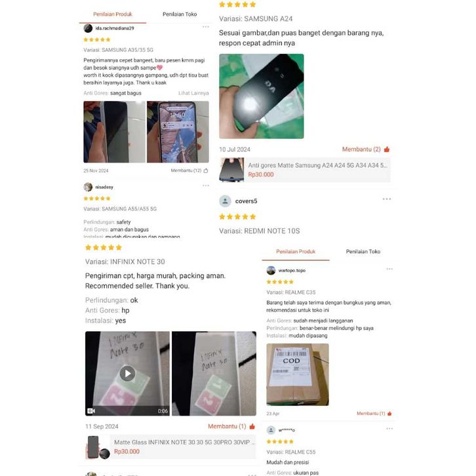The image size is (476, 476).
Task: Open the nisadesy profile avatar
Action: click(x=88, y=187)
